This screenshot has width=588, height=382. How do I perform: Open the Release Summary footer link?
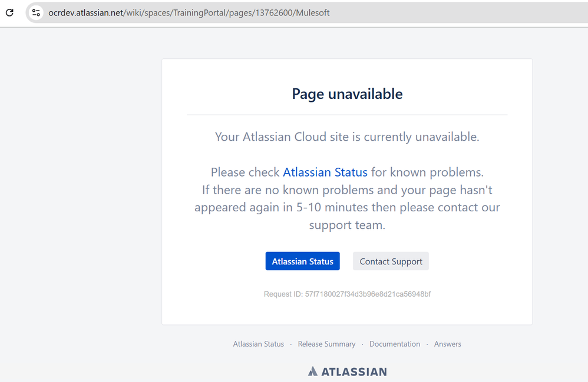[x=326, y=344]
